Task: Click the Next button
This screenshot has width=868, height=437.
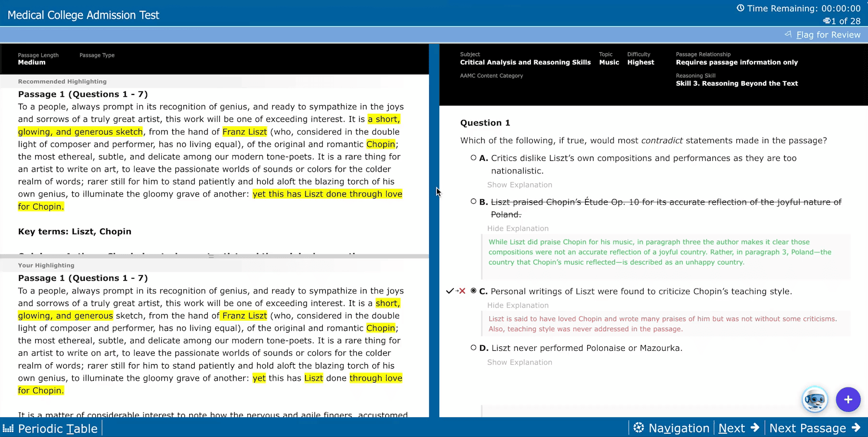Action: pos(732,427)
